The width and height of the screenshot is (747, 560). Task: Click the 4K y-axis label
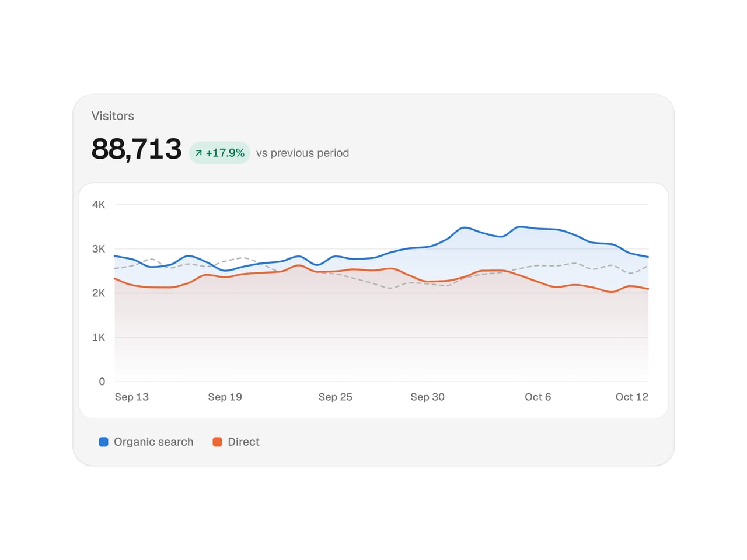(99, 205)
